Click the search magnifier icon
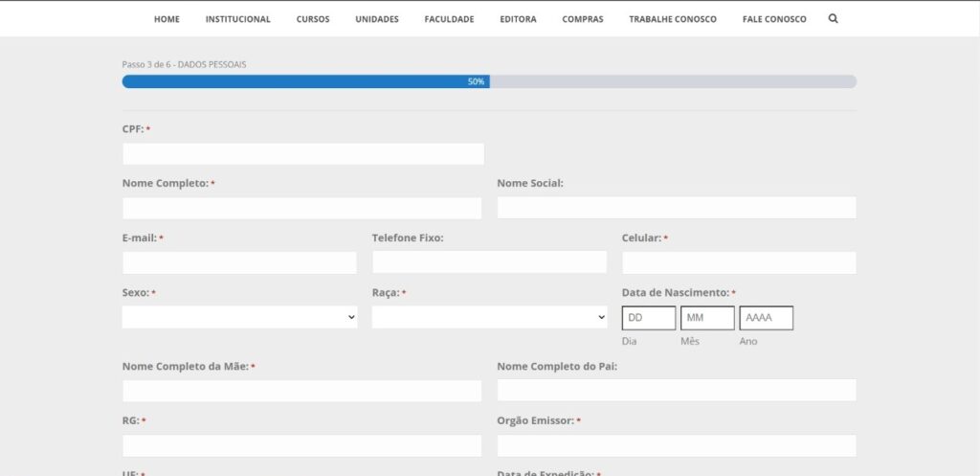Screen dimensions: 980x476 coord(833,18)
